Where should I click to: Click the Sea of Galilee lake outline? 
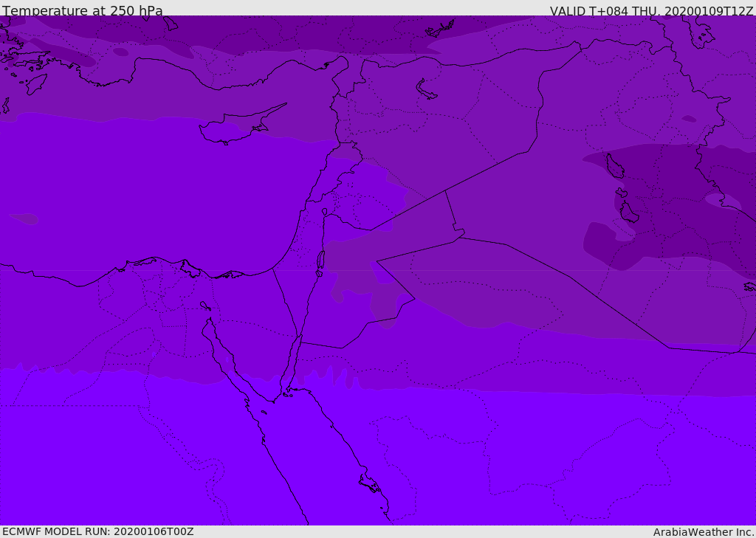coord(324,212)
